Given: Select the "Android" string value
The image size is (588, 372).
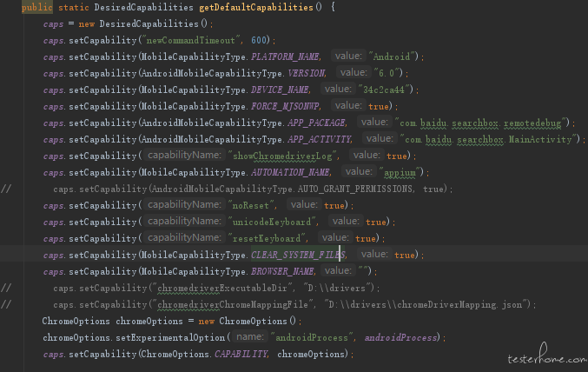Looking at the screenshot, I should click(392, 56).
